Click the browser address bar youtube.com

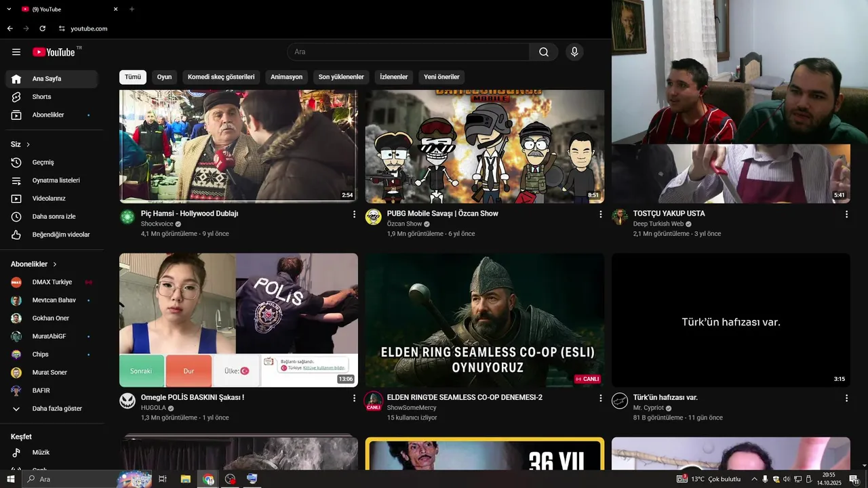[89, 28]
